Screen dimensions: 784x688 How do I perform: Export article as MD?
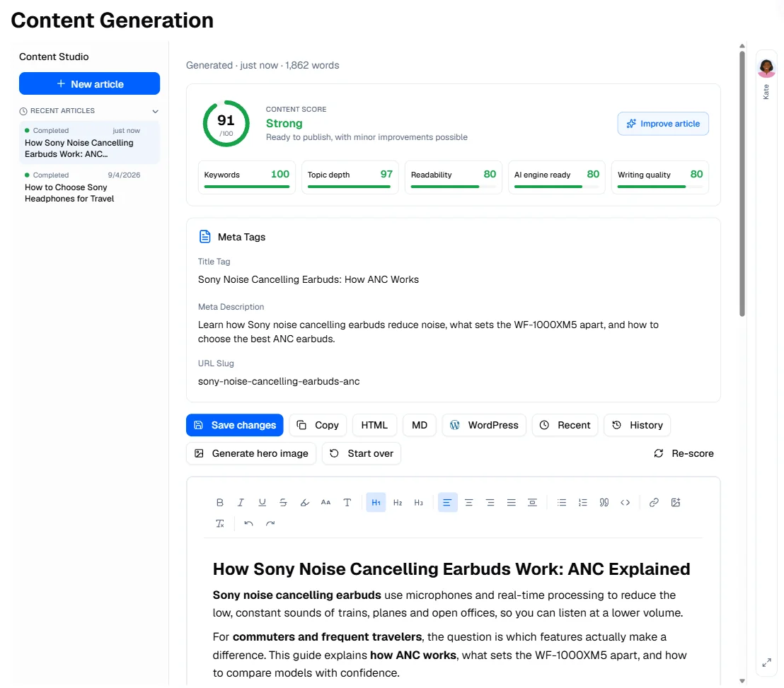(x=420, y=425)
